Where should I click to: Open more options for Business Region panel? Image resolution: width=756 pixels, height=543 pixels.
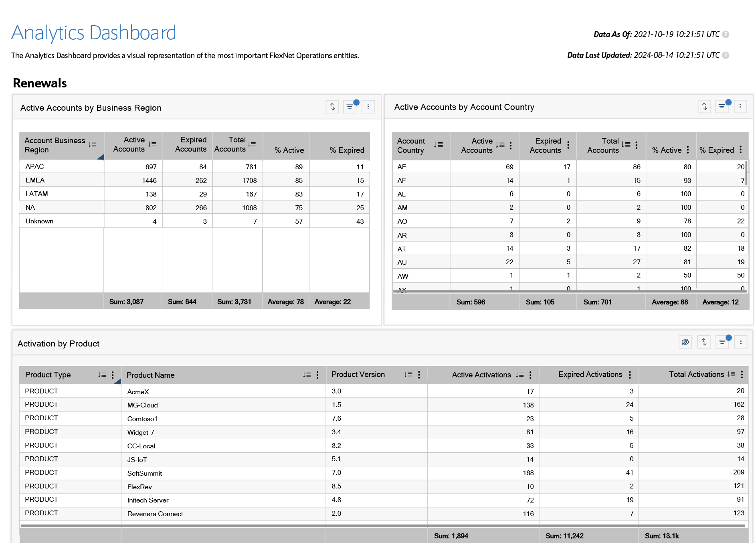click(x=368, y=107)
